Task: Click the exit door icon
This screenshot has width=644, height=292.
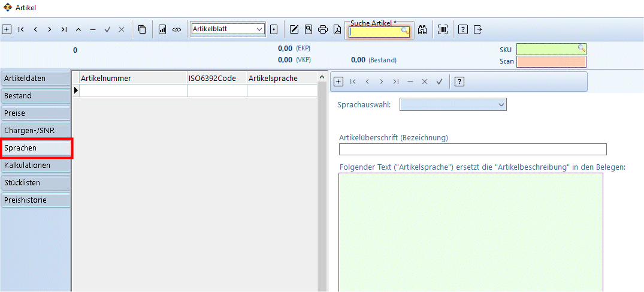Action: click(x=477, y=29)
